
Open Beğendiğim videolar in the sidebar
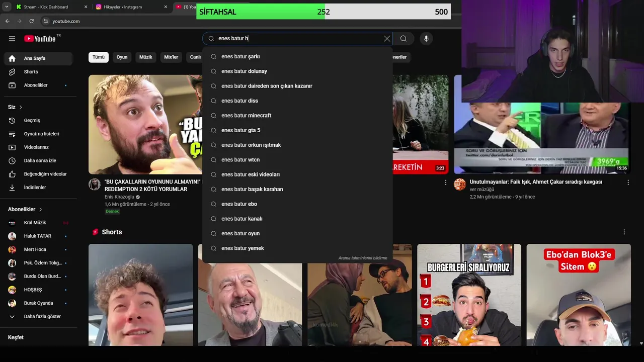(x=38, y=174)
